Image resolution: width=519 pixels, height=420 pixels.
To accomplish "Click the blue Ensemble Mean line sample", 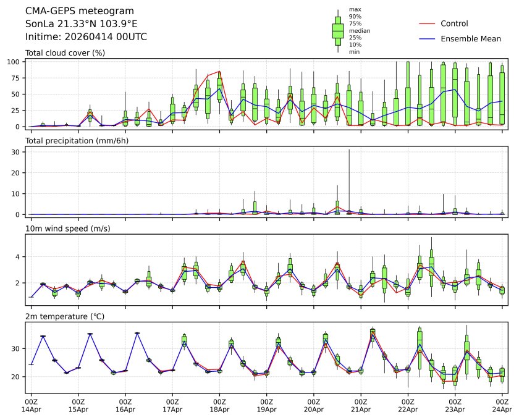I will click(428, 38).
